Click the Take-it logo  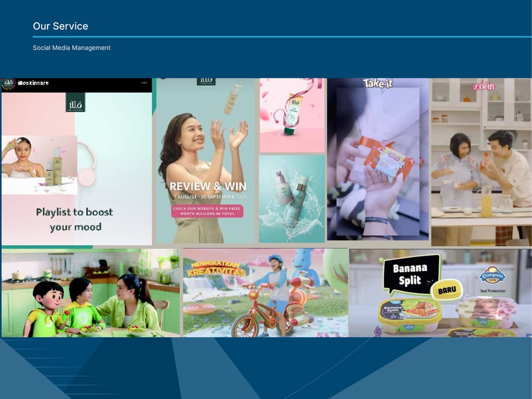[378, 84]
